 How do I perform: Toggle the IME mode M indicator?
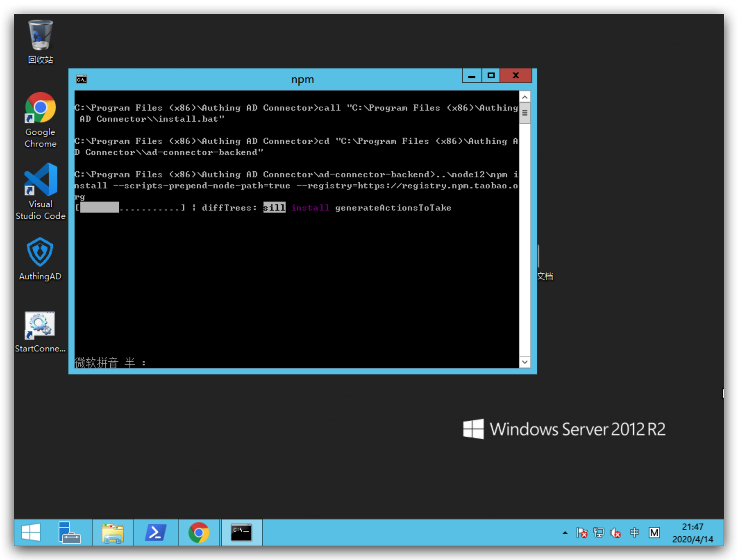654,533
